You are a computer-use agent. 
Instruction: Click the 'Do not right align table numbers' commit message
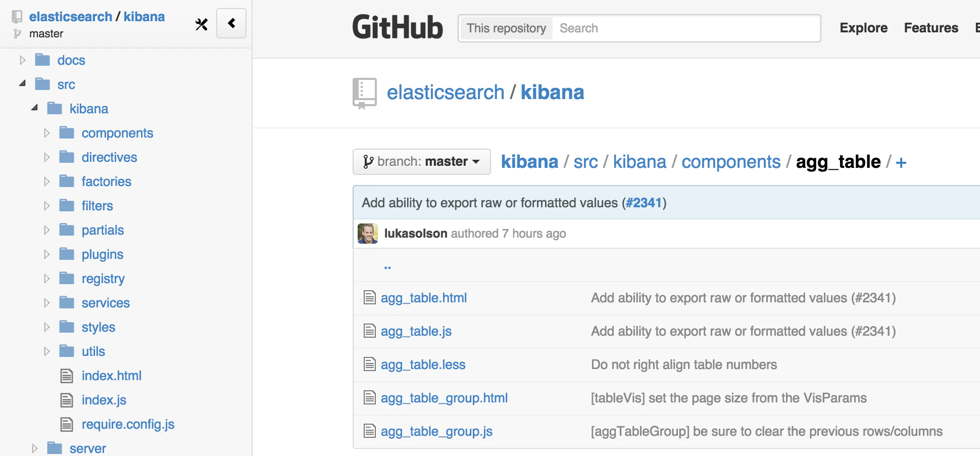tap(684, 364)
